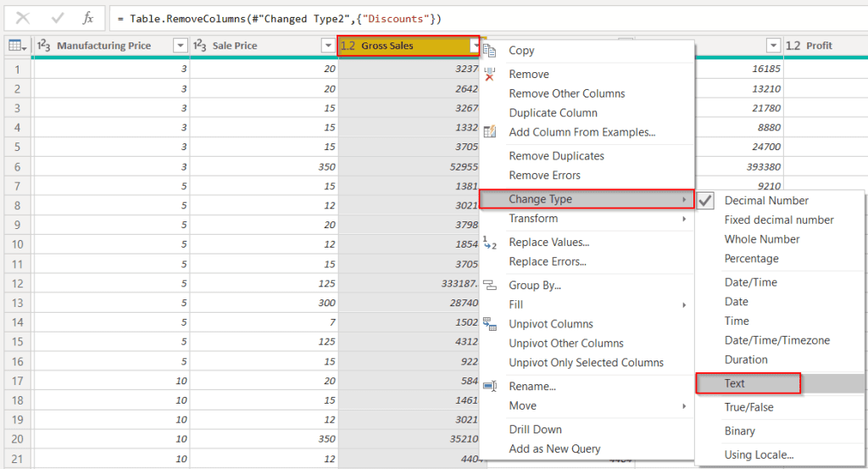868x469 pixels.
Task: Click Sale Price cell showing 300
Action: pyautogui.click(x=264, y=303)
